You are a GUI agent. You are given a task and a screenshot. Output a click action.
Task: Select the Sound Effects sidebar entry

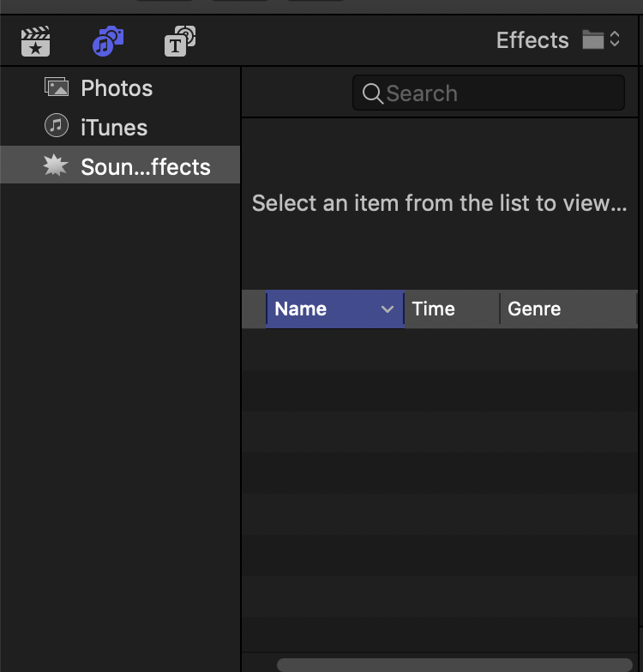coord(145,167)
